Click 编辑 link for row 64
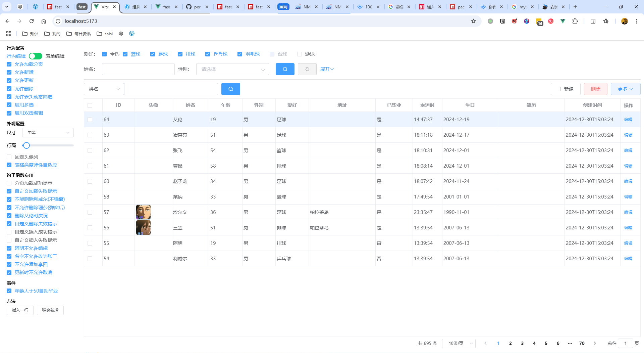644x353 pixels. (x=628, y=120)
